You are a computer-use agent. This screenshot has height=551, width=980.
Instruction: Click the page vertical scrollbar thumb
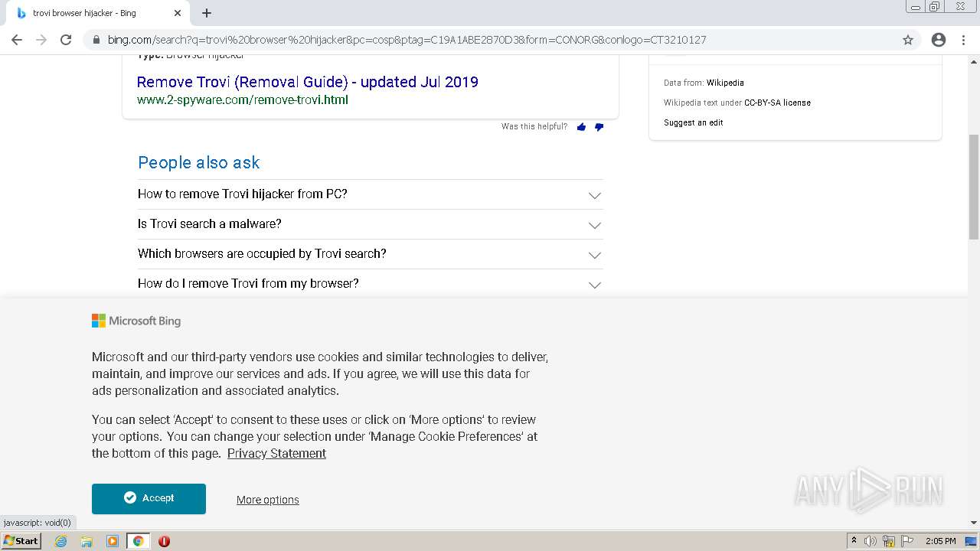[x=974, y=187]
